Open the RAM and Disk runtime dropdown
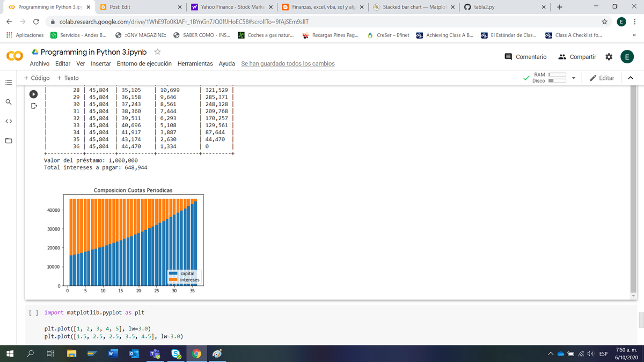 [x=573, y=78]
